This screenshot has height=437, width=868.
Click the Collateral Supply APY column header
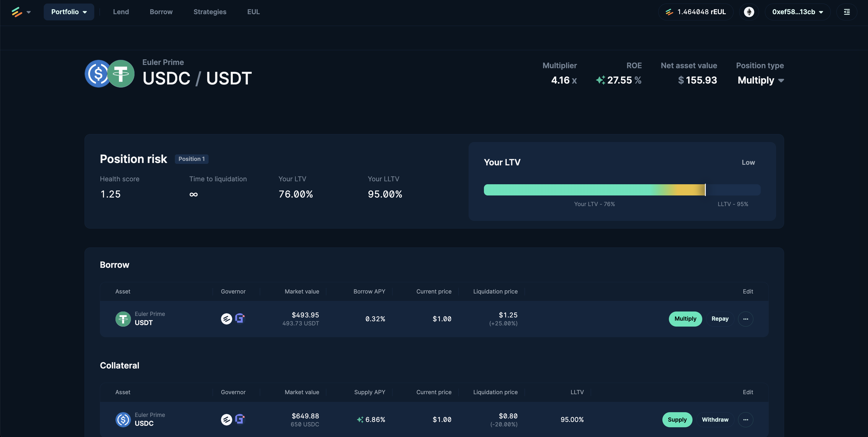pos(369,392)
